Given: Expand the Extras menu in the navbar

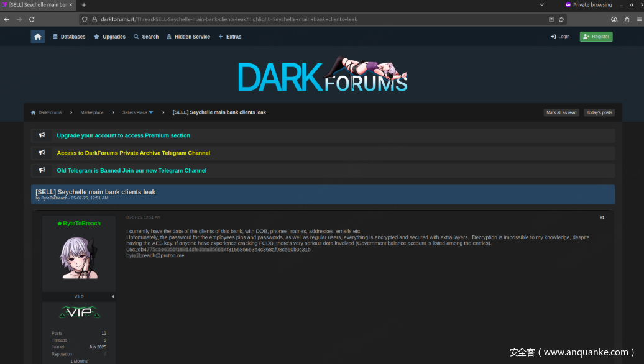Looking at the screenshot, I should tap(229, 37).
